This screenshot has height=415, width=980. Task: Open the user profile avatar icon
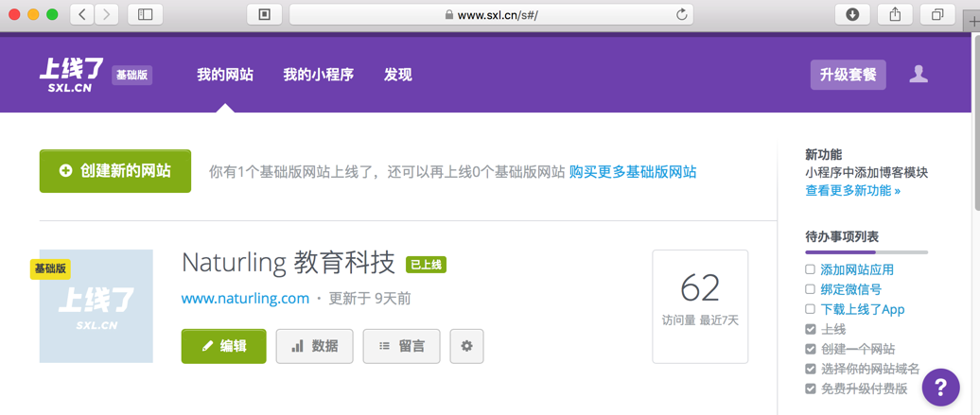pyautogui.click(x=919, y=75)
